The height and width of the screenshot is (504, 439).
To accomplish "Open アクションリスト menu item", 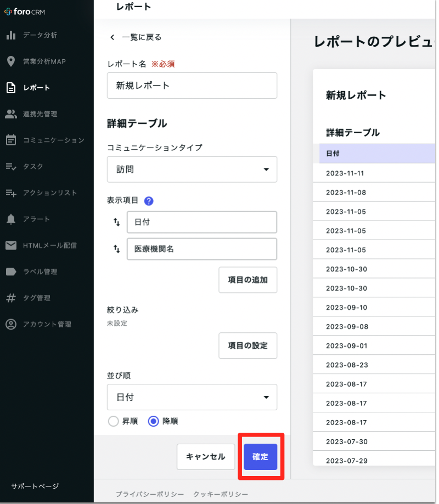I will click(50, 193).
